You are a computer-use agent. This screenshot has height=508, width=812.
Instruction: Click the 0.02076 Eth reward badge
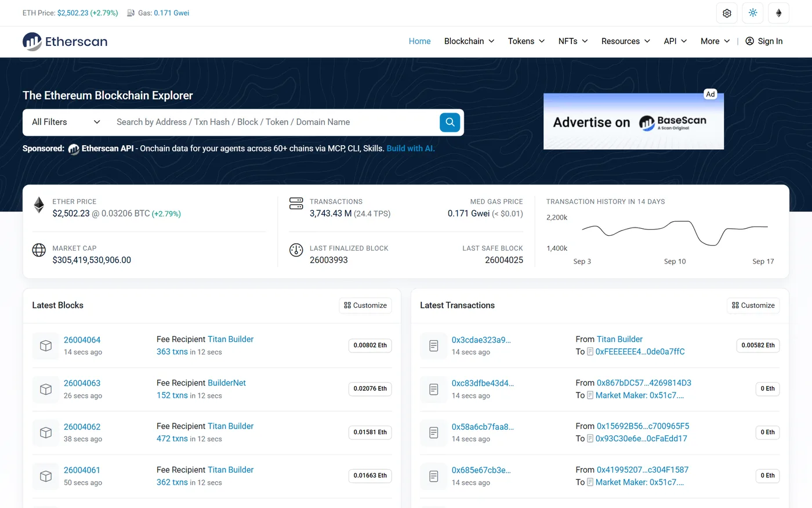[x=370, y=388]
